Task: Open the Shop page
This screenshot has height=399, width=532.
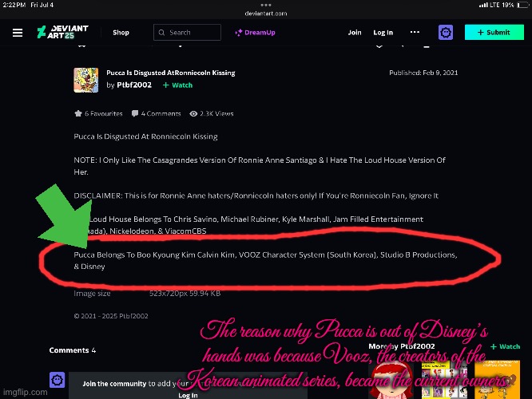Action: [x=121, y=33]
